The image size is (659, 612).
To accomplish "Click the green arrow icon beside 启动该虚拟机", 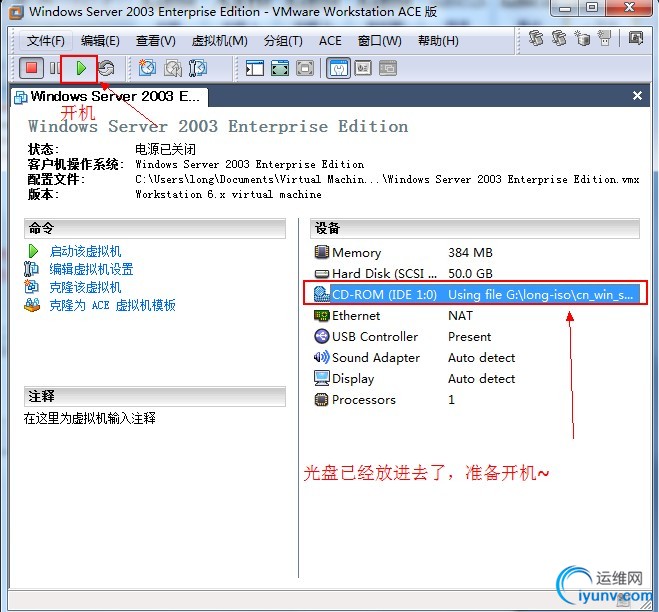I will pos(33,251).
